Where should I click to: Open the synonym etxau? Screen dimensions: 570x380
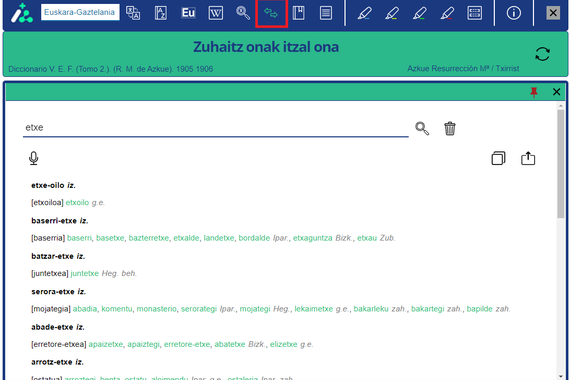[x=367, y=238]
